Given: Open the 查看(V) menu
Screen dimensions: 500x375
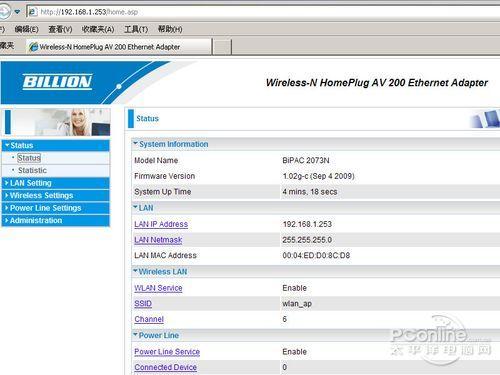Looking at the screenshot, I should click(60, 29).
